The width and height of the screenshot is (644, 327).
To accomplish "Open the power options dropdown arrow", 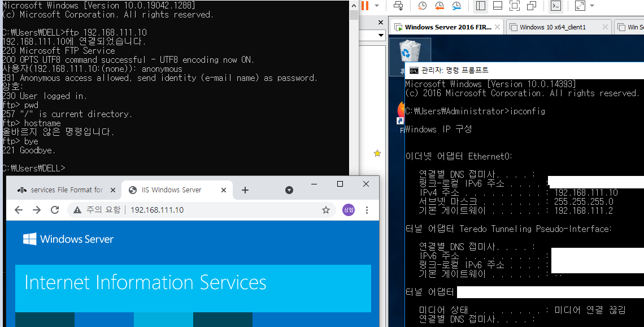I will [x=377, y=6].
